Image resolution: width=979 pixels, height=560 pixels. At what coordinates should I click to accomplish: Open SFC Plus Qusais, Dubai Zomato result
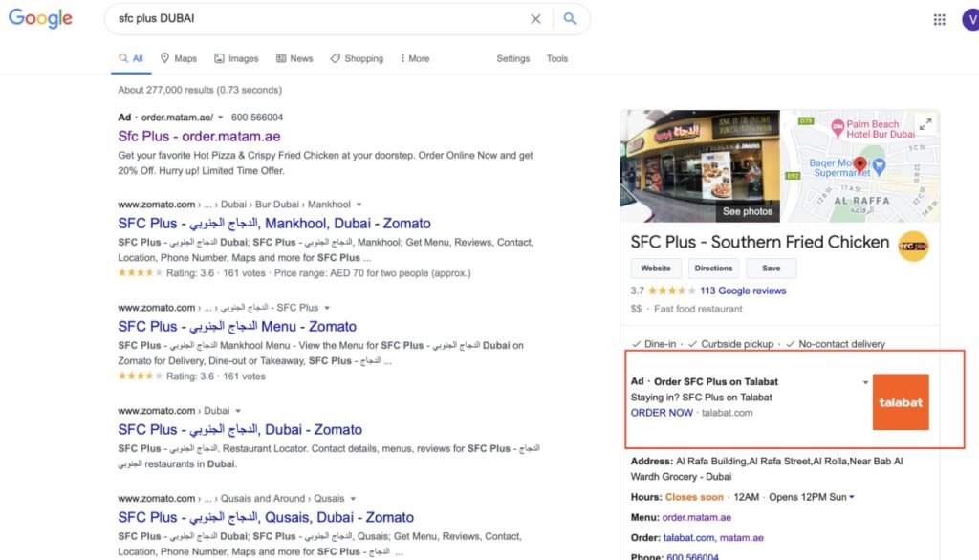[x=266, y=517]
